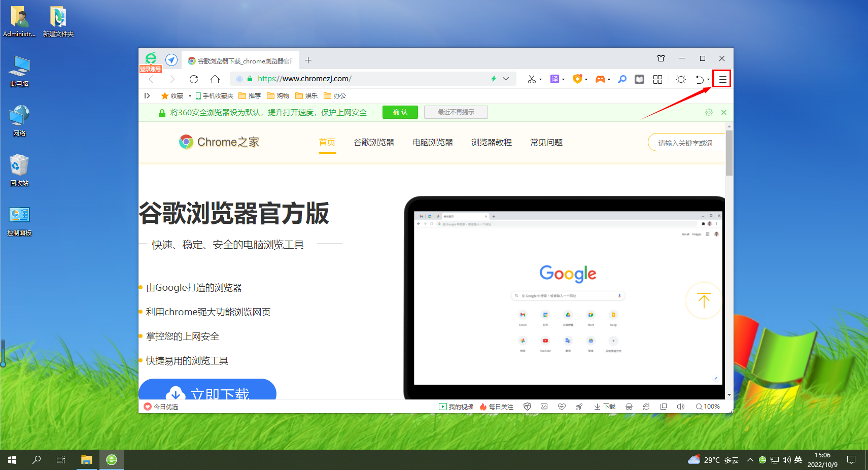Select the 谷歌浏览器下载 browser tab
868x470 pixels.
(240, 61)
